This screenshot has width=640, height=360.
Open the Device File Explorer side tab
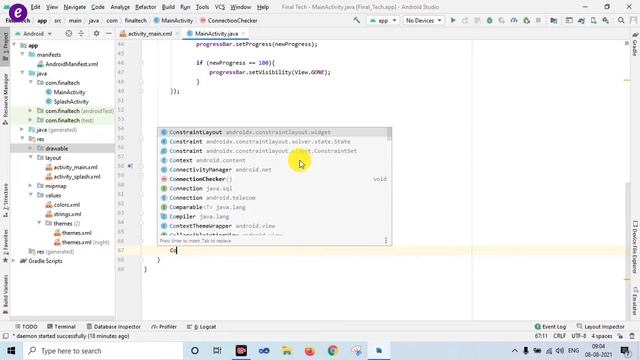click(635, 247)
